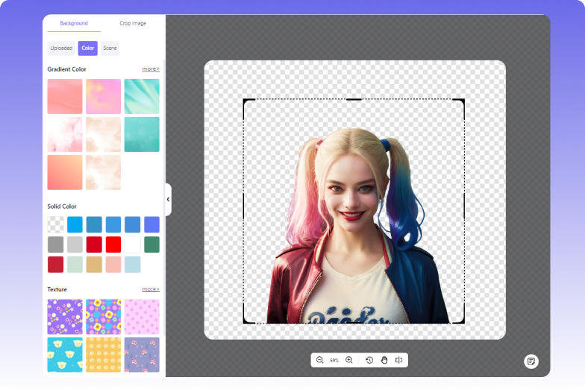
Task: Choose the pale mint solid color
Action: click(x=75, y=264)
